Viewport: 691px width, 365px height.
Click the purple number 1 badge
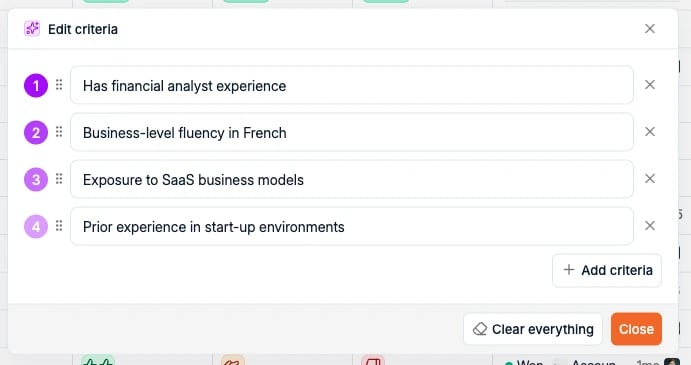tap(36, 86)
